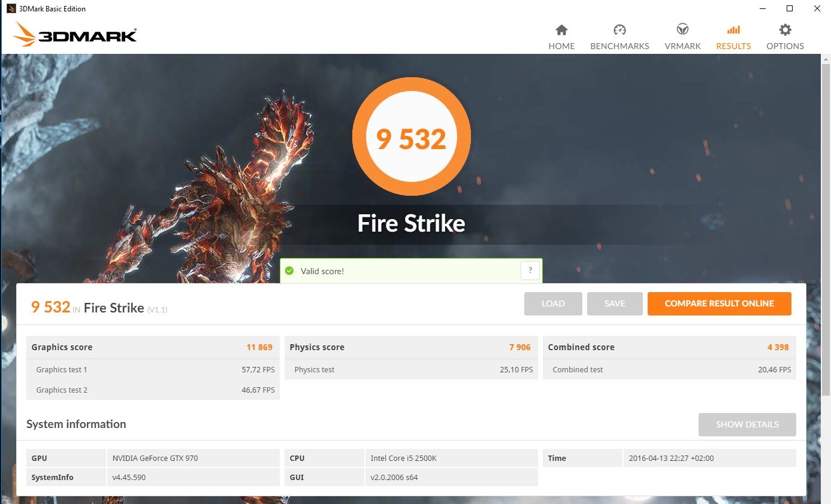
Task: Click the Intel Core i5 2500K value
Action: [403, 458]
